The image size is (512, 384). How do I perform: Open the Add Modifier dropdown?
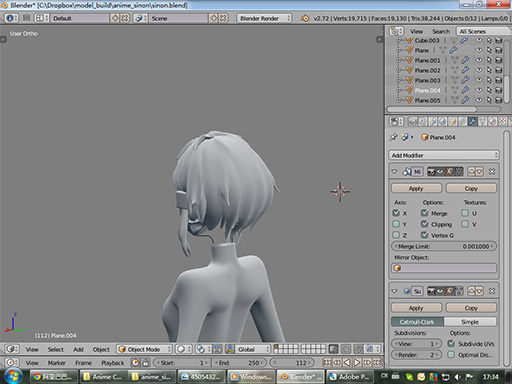click(444, 155)
